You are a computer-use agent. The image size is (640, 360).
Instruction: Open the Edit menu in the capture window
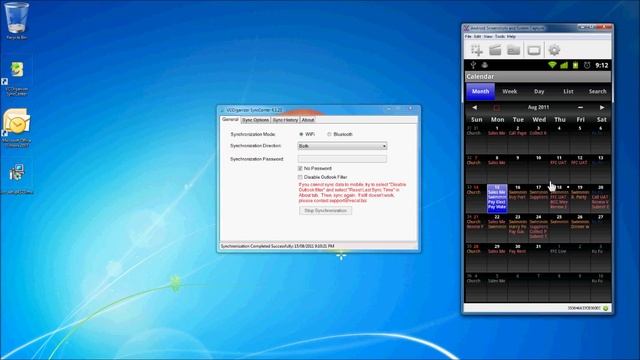click(477, 36)
